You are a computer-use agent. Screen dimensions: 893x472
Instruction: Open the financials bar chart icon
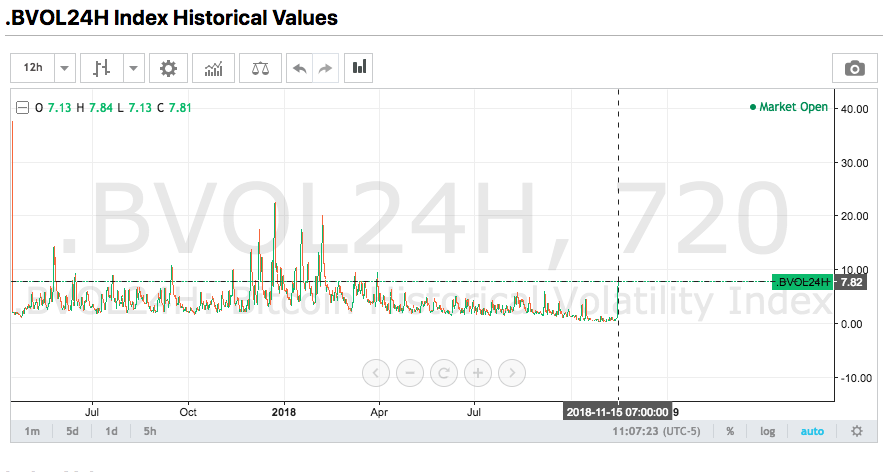tap(359, 68)
